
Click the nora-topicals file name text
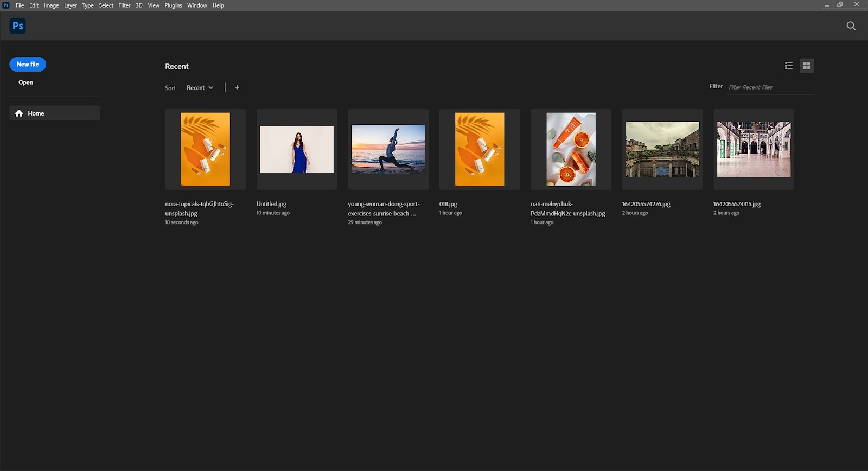[199, 209]
